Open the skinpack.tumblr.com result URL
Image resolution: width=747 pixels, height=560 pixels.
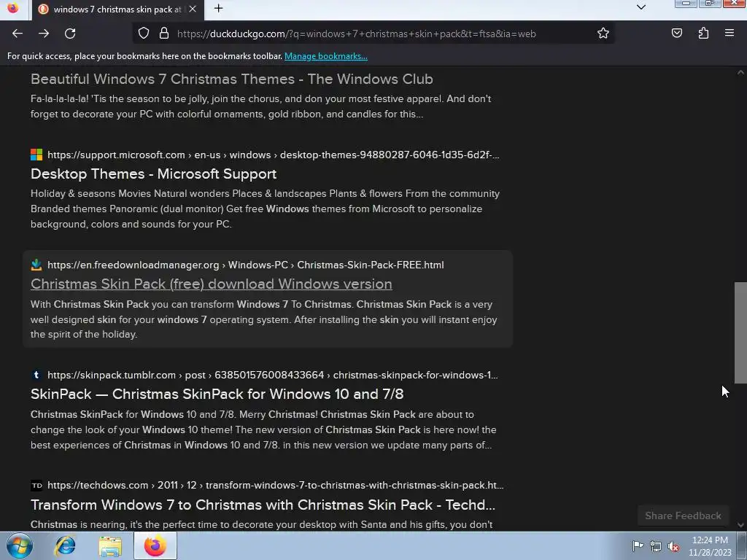coord(273,376)
